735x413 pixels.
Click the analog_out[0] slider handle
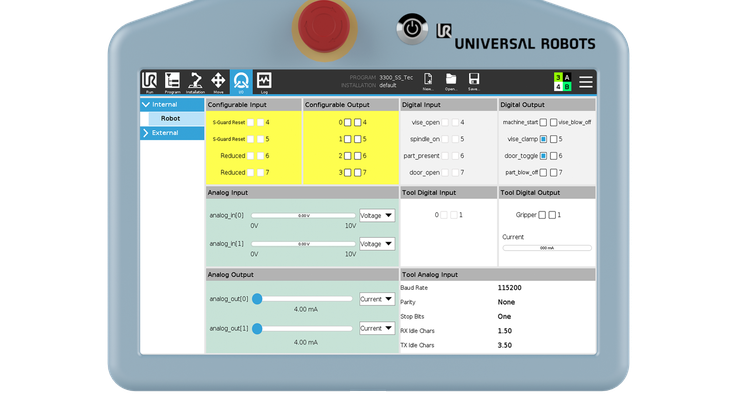(x=257, y=299)
